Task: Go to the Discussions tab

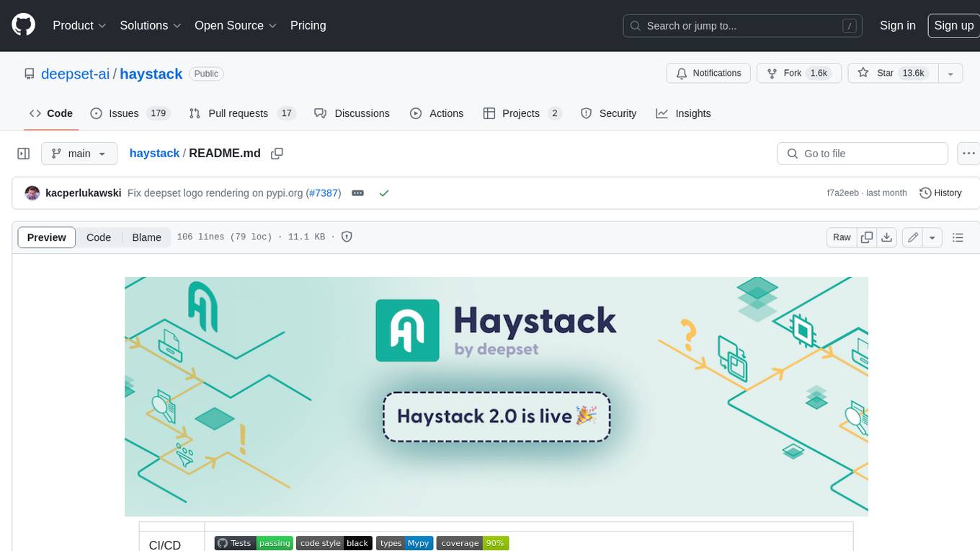Action: click(352, 113)
